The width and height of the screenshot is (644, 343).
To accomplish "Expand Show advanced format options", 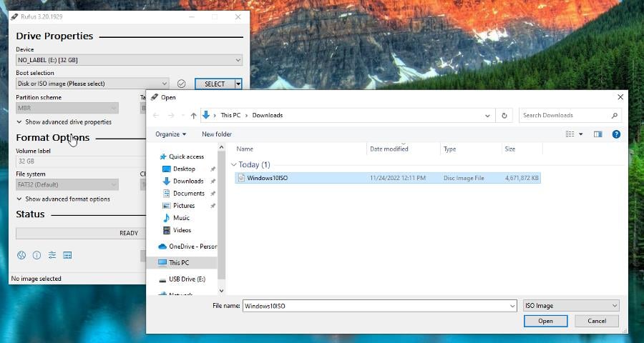I will click(63, 199).
